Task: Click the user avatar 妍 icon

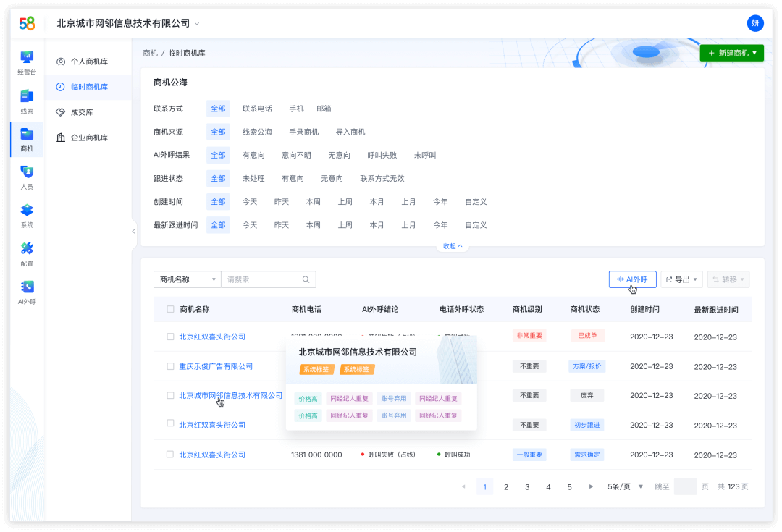Action: [x=755, y=23]
